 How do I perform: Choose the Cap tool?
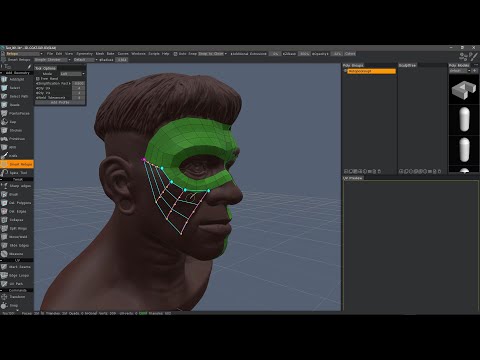pos(17,122)
